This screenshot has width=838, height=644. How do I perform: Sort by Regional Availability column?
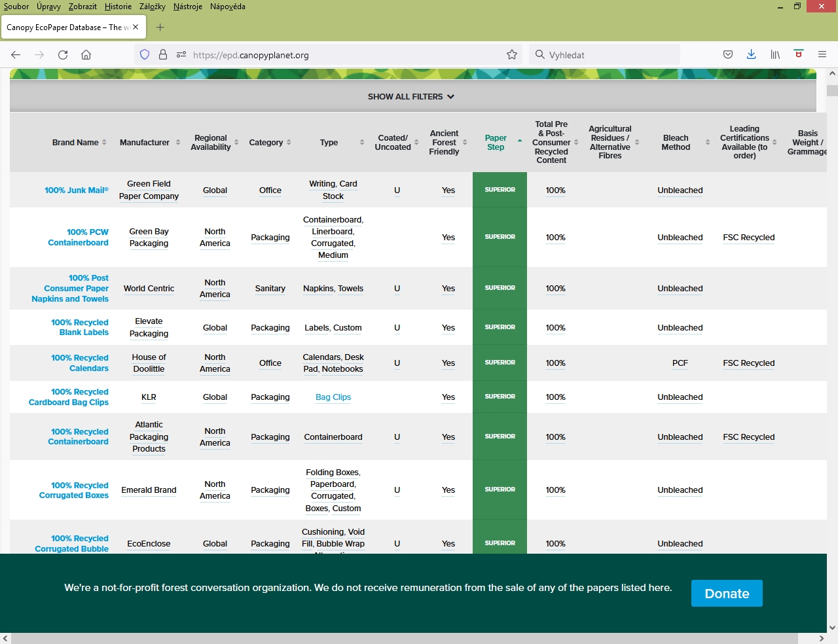point(214,143)
